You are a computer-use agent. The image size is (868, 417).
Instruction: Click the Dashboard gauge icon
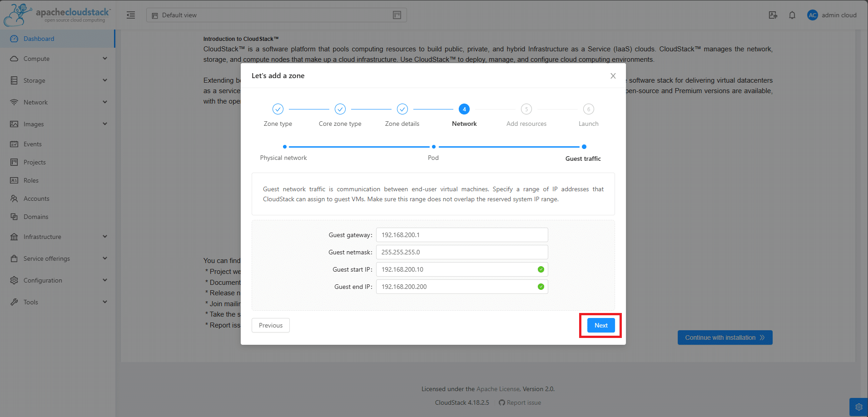pyautogui.click(x=14, y=39)
